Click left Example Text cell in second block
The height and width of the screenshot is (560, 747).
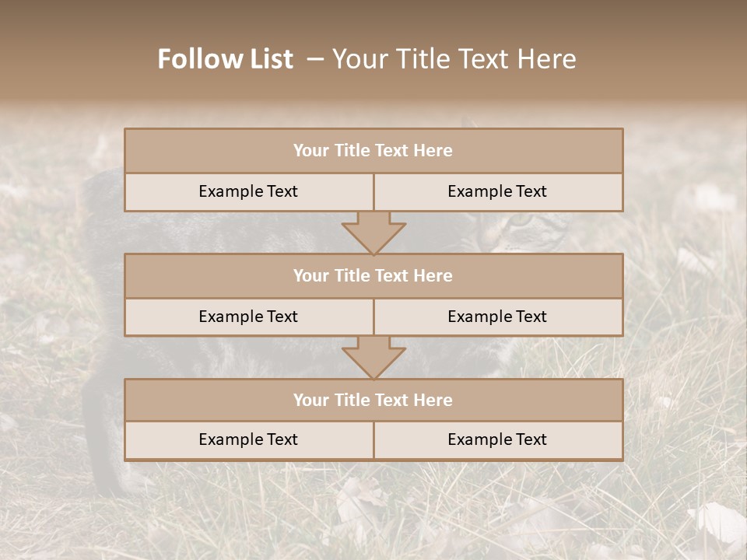[248, 317]
